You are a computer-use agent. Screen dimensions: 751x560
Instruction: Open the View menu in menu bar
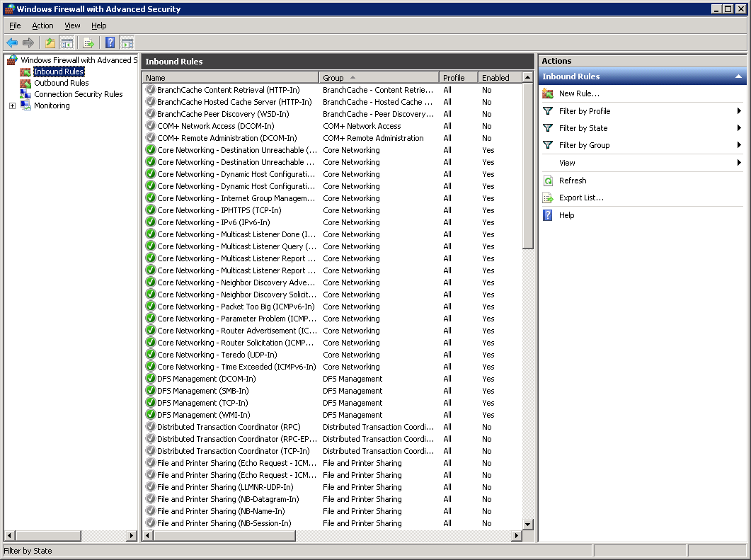(72, 26)
